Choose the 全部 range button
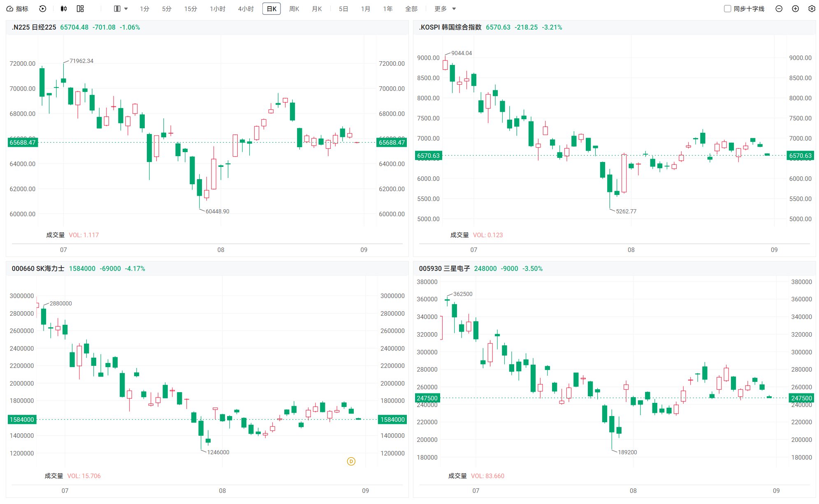The width and height of the screenshot is (819, 504). pyautogui.click(x=411, y=9)
